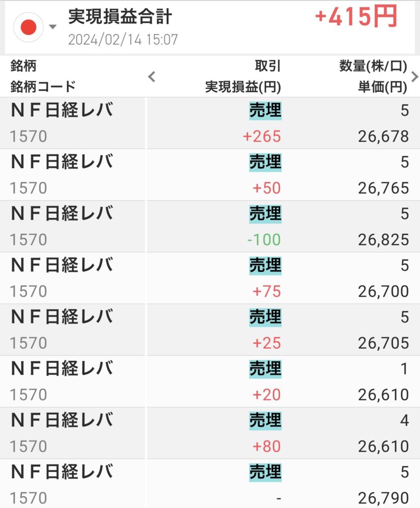420x508 pixels.
Task: Open the row with +80 profit
Action: [x=210, y=433]
